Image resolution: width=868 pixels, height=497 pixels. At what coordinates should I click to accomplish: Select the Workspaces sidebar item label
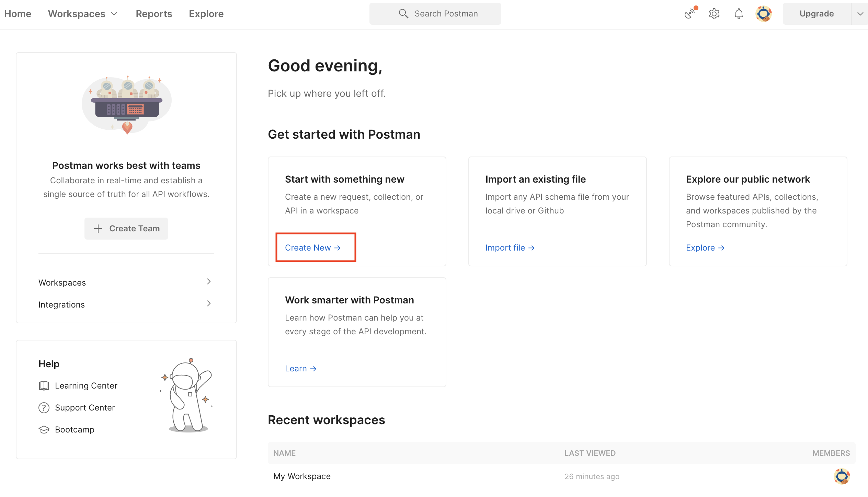62,283
